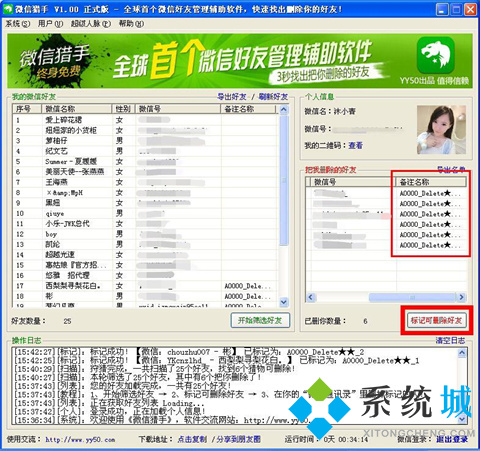Select friend row 纪文艺
This screenshot has height=451, width=480.
(145, 151)
